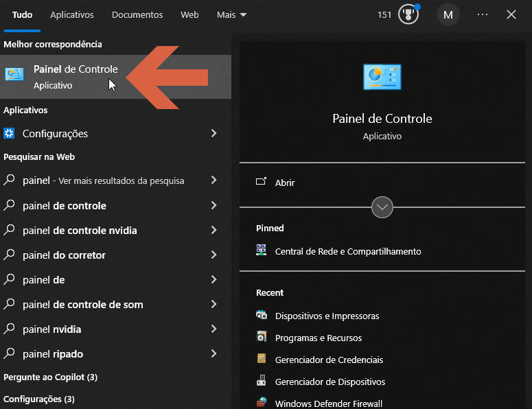Click the 151 rewards points counter
The image size is (532, 409).
(x=384, y=15)
